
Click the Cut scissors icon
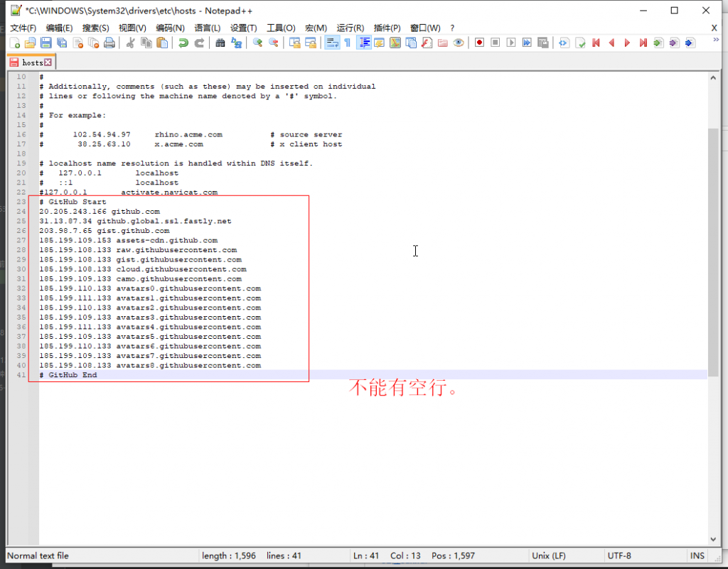click(130, 43)
